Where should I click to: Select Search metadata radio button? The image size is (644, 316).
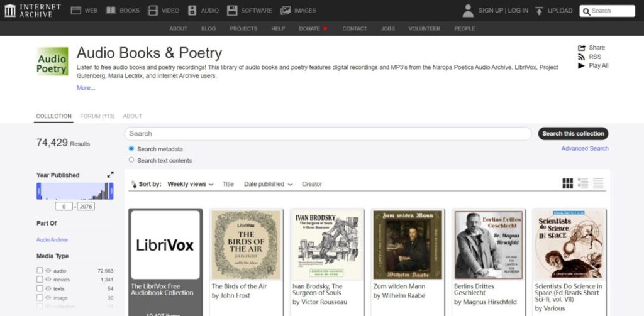tap(131, 148)
